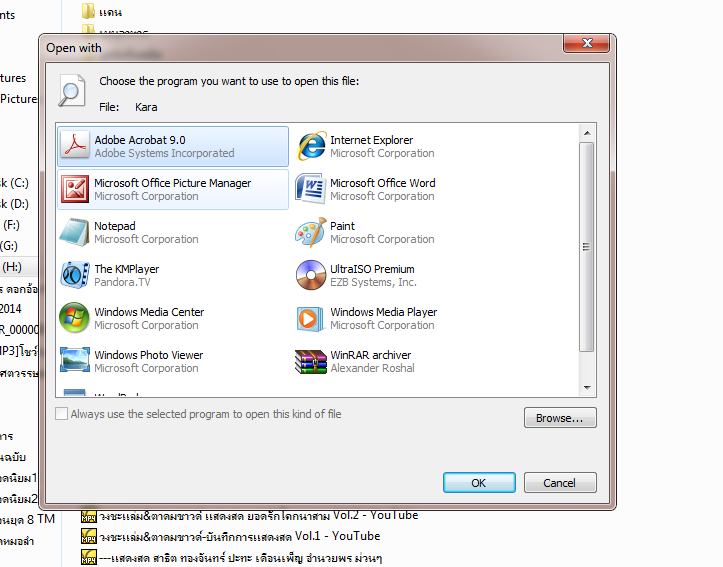Click the program list scroll up arrow
This screenshot has width=723, height=567.
pos(587,133)
